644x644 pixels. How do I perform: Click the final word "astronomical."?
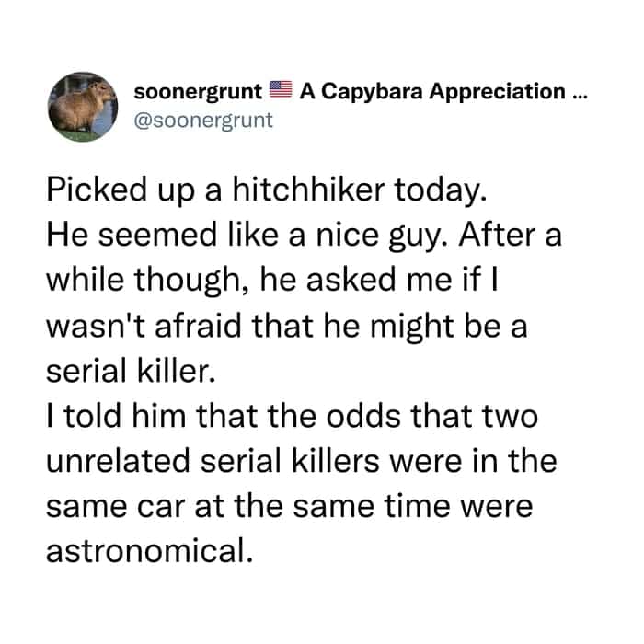tap(149, 550)
